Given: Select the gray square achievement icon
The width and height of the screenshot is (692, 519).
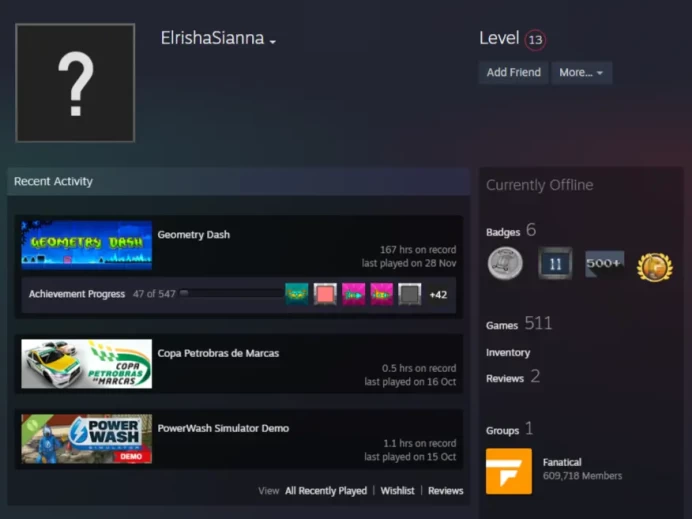Looking at the screenshot, I should [x=410, y=294].
